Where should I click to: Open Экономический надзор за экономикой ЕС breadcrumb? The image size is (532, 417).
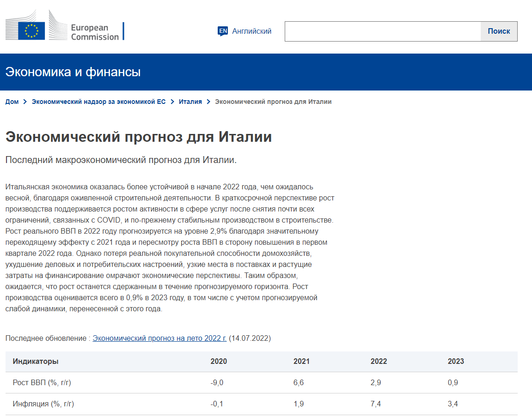99,102
